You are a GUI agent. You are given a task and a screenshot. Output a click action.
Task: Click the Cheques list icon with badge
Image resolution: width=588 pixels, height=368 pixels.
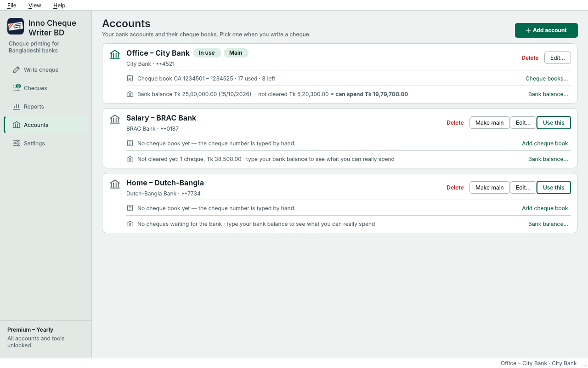coord(17,87)
